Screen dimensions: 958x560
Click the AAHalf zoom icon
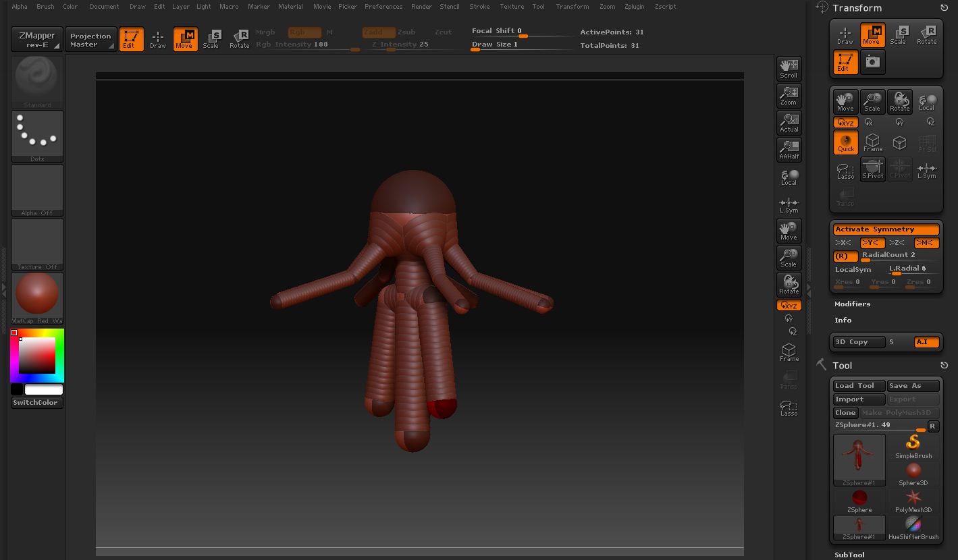click(x=789, y=149)
